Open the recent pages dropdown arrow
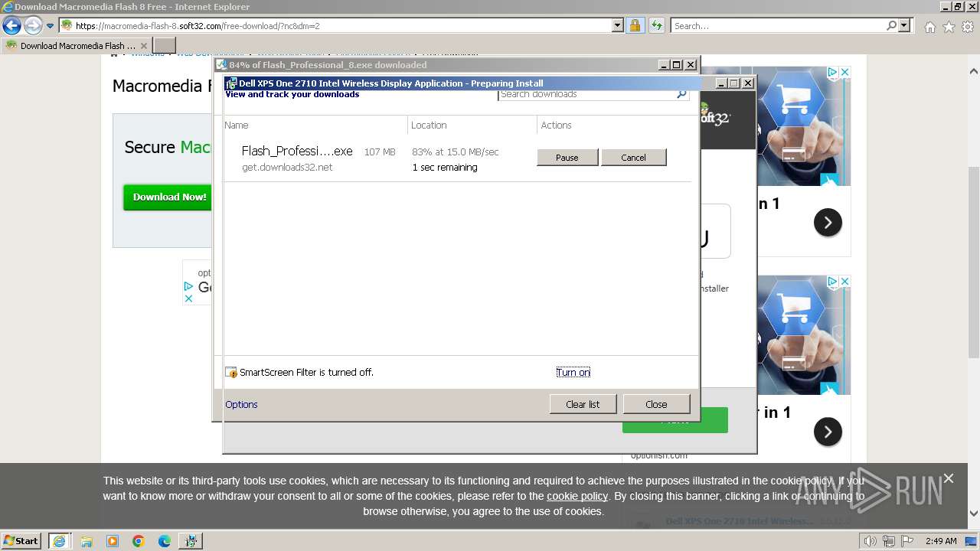Screen dimensions: 980x551 point(50,26)
